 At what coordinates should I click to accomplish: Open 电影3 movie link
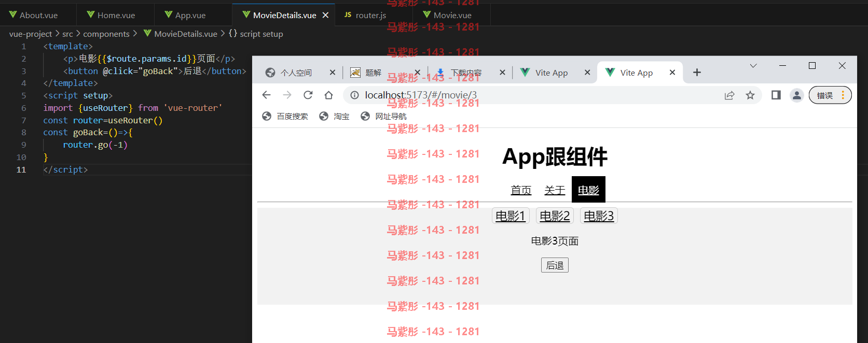click(x=599, y=216)
